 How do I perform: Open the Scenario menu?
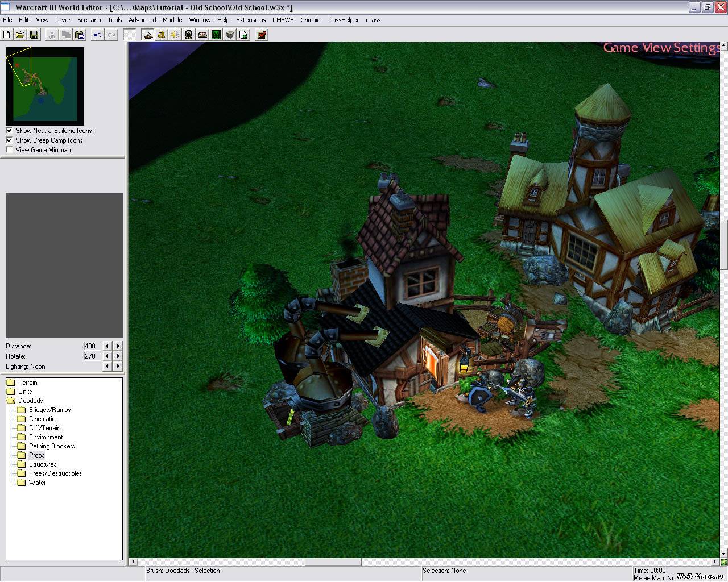point(89,20)
